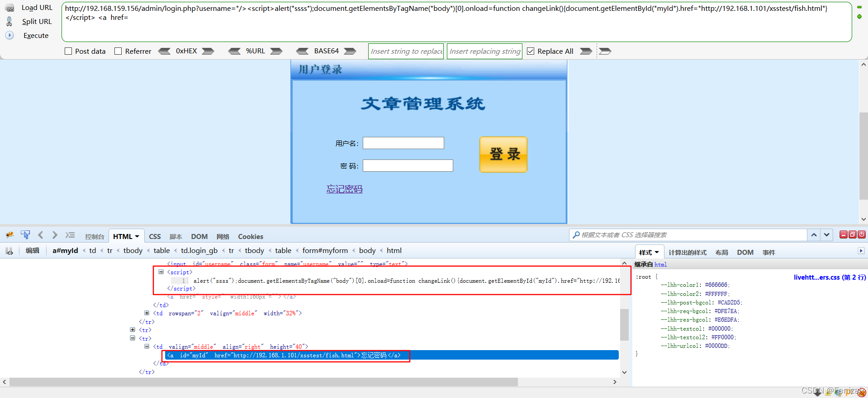Collapse the side panel with small arrow
Image resolution: width=868 pixels, height=398 pixels.
pyautogui.click(x=861, y=251)
